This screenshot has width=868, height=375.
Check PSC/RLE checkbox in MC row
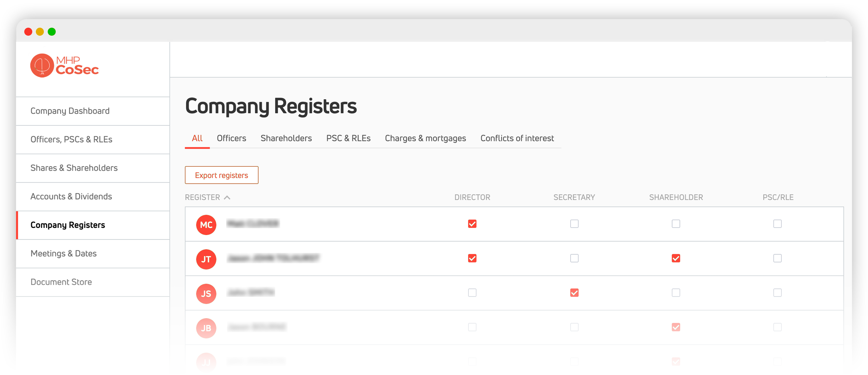tap(777, 224)
